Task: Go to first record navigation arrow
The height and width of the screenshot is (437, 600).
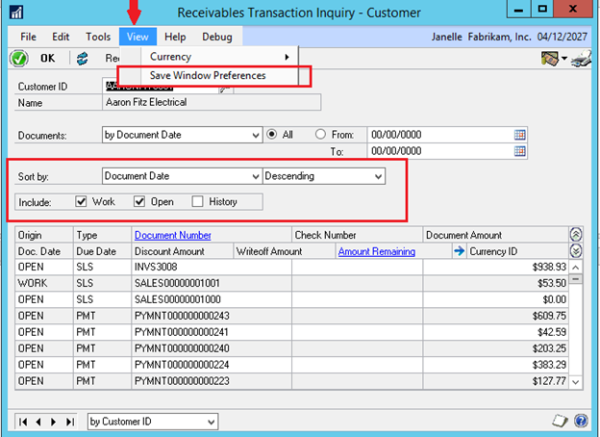Action: (22, 421)
